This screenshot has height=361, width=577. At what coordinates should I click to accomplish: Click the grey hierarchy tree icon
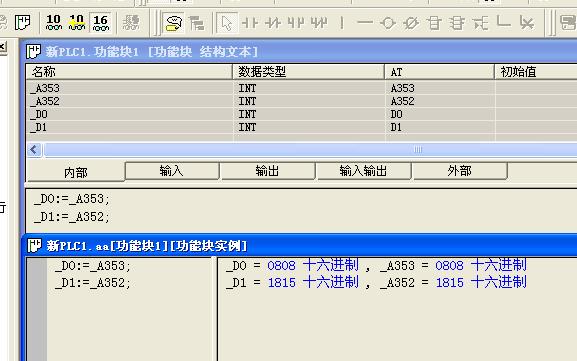[x=197, y=23]
